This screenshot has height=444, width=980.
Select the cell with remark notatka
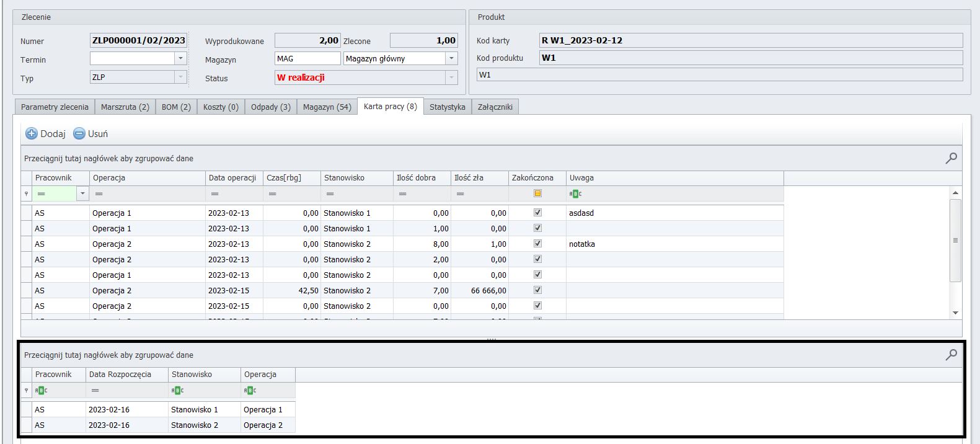pyautogui.click(x=675, y=244)
